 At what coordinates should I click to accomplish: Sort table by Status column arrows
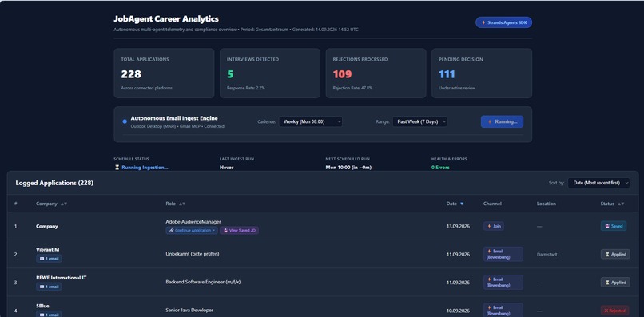pyautogui.click(x=621, y=204)
